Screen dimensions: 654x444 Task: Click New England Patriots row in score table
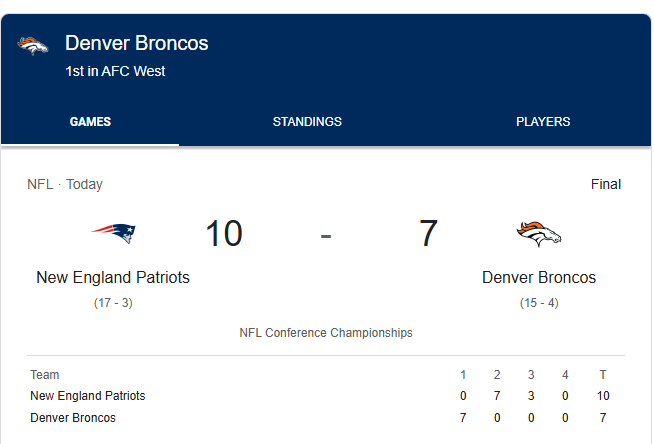pyautogui.click(x=88, y=396)
